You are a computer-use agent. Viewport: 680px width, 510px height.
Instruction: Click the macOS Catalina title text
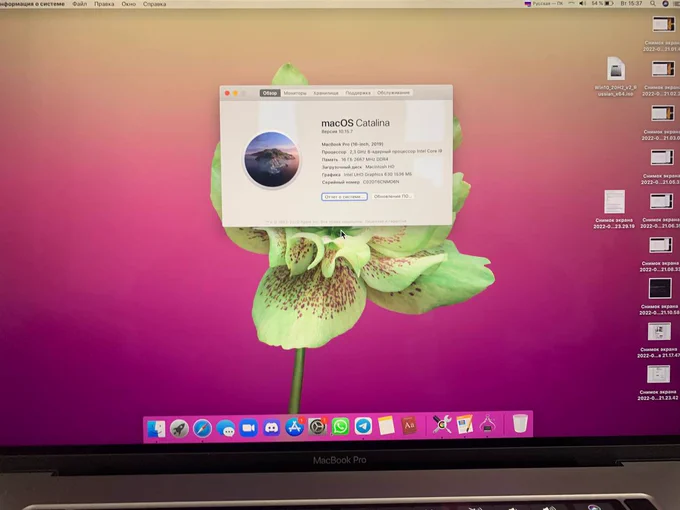click(x=355, y=123)
